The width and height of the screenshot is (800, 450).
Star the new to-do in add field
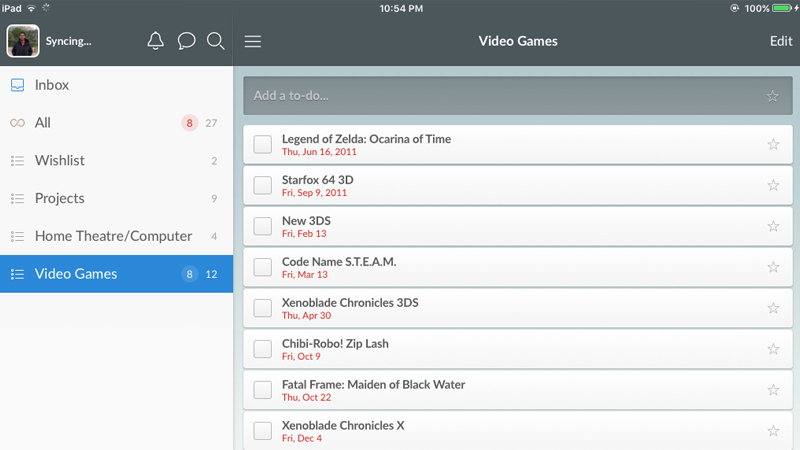pyautogui.click(x=772, y=96)
